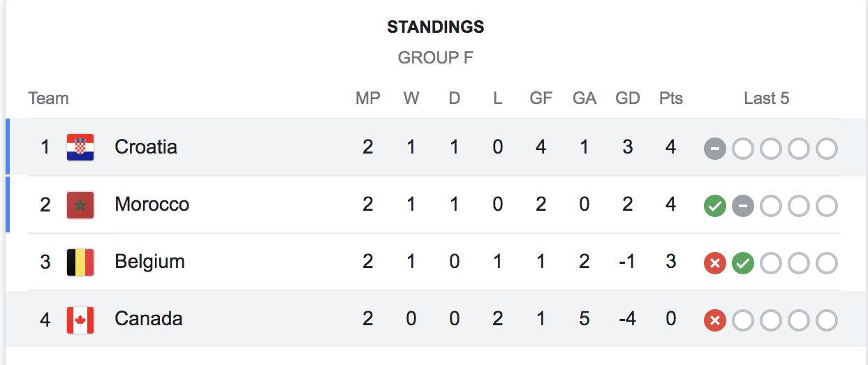Click the GD column header

point(628,98)
